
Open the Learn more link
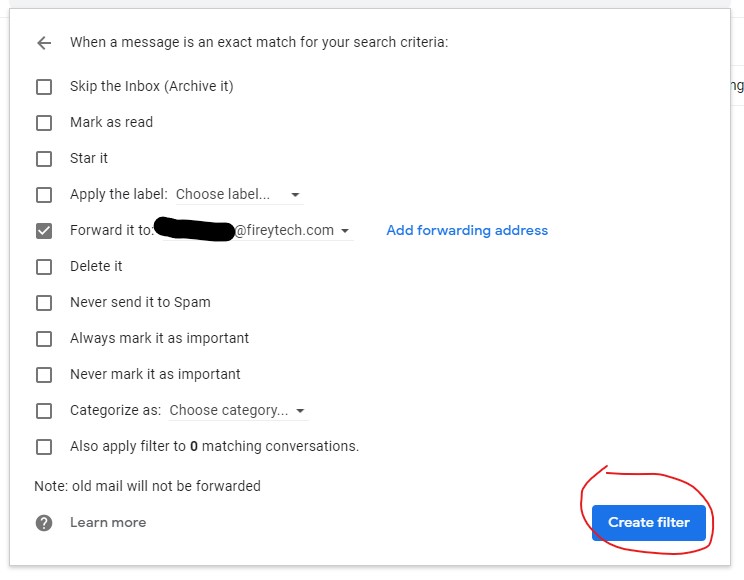[108, 523]
